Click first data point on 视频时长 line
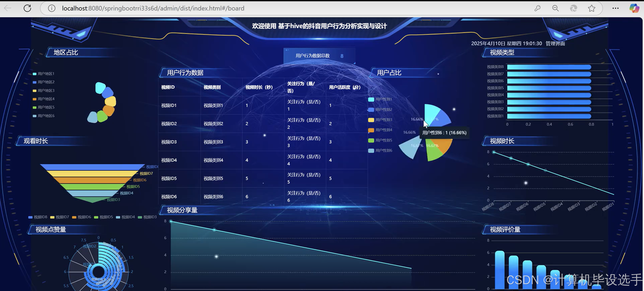Viewport: 644px width, 291px height. tap(494, 152)
